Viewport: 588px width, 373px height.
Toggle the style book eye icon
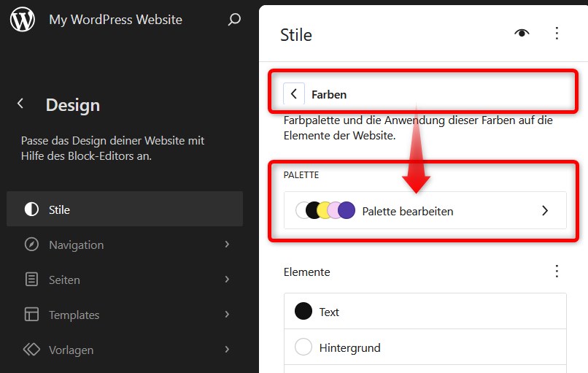pyautogui.click(x=522, y=33)
